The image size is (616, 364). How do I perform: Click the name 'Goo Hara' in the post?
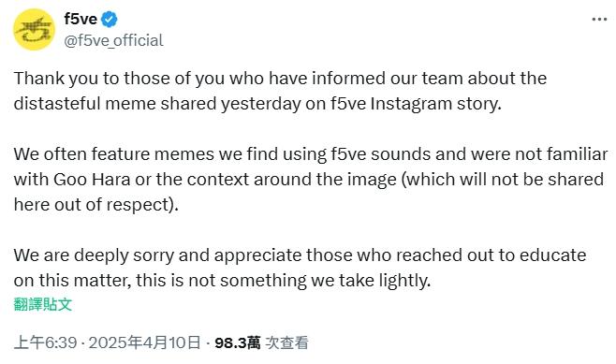point(92,180)
